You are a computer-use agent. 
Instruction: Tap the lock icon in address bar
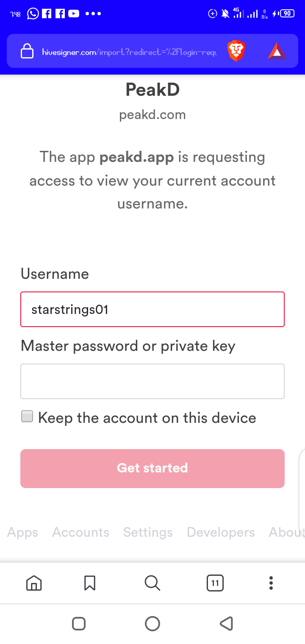(x=27, y=51)
